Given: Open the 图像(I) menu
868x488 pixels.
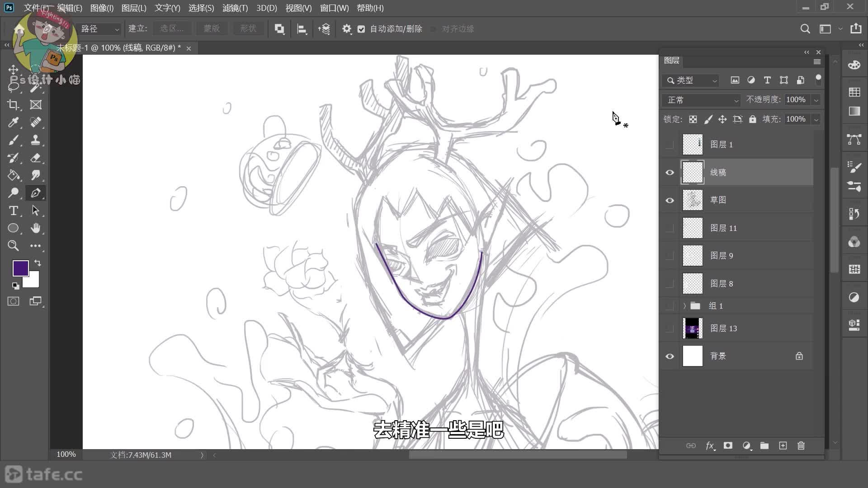Looking at the screenshot, I should (x=102, y=8).
